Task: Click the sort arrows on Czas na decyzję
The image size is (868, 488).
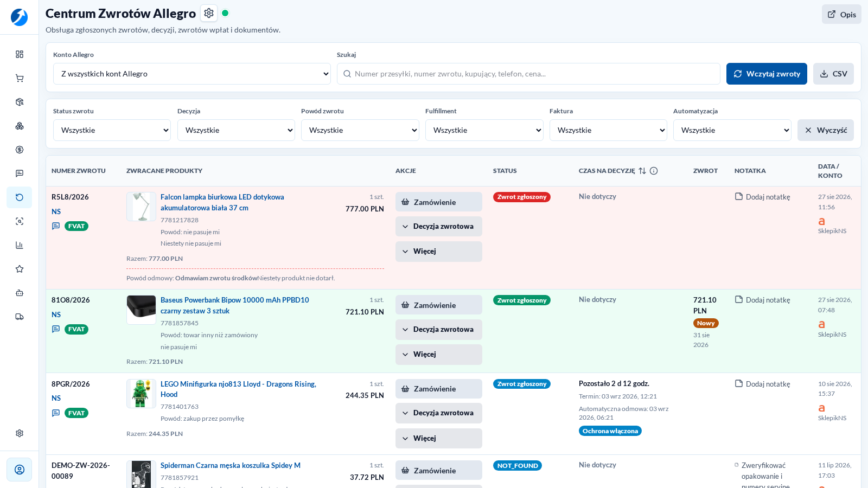Action: pos(642,171)
